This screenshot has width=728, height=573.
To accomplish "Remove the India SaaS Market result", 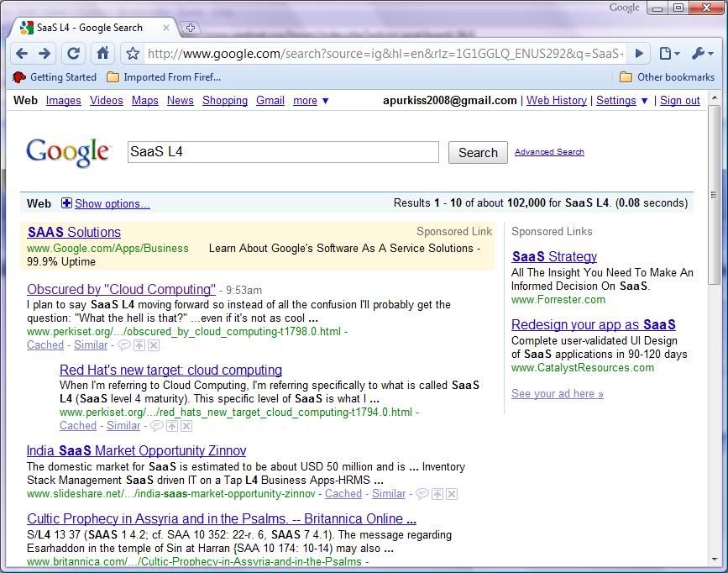I will point(451,493).
